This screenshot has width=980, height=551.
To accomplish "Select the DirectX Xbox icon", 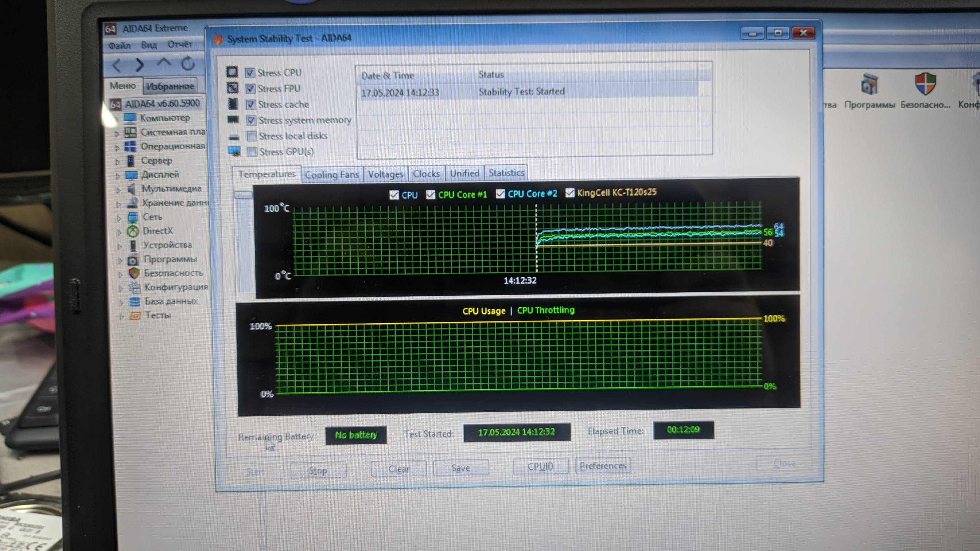I will coord(133,231).
